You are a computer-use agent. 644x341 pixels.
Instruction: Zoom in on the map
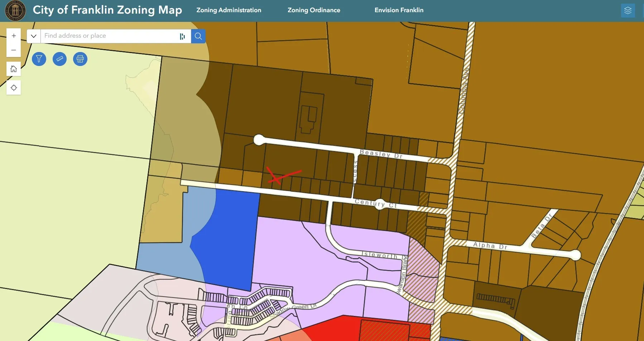(14, 36)
